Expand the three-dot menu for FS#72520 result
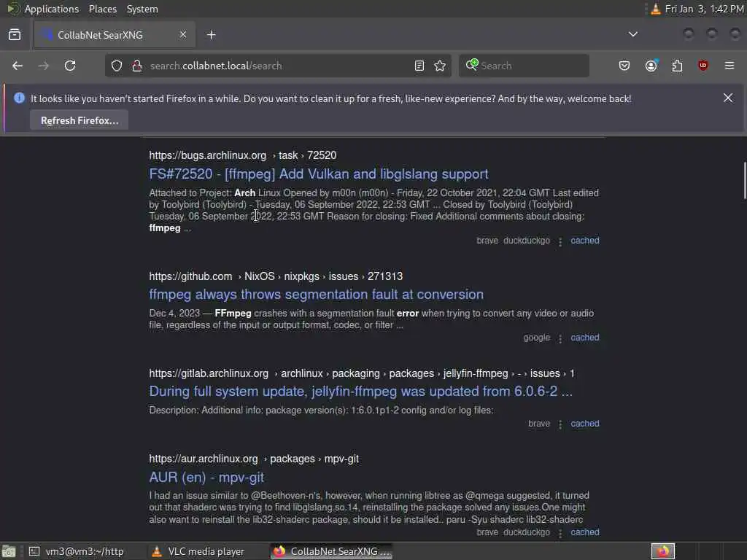This screenshot has height=560, width=747. pyautogui.click(x=560, y=242)
